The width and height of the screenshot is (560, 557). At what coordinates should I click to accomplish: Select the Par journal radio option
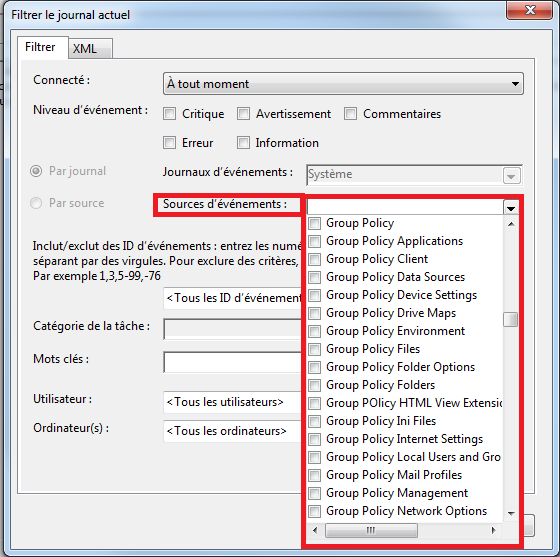coord(36,171)
